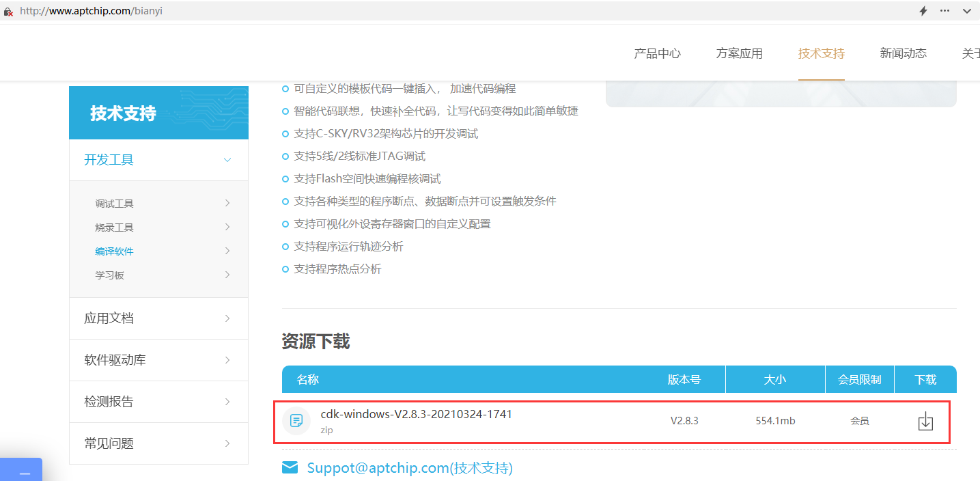This screenshot has width=980, height=481.
Task: Open 常见问题 in the sidebar
Action: pos(158,443)
